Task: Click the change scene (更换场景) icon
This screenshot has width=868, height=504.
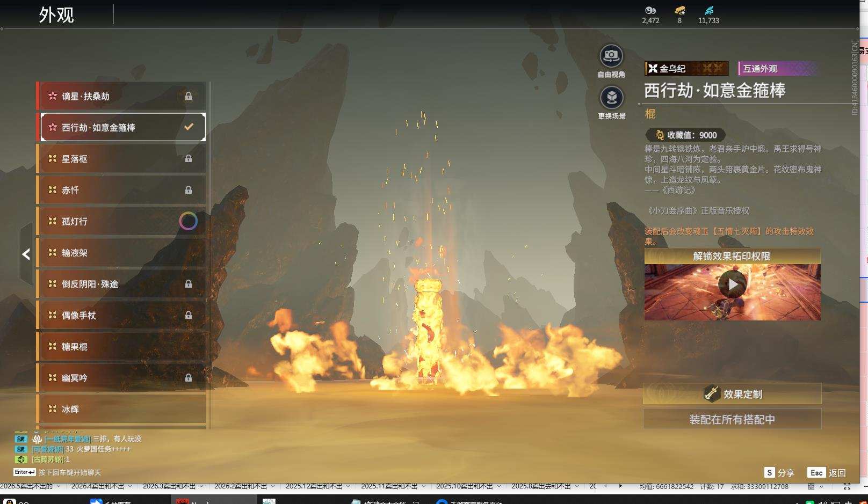Action: pyautogui.click(x=611, y=98)
